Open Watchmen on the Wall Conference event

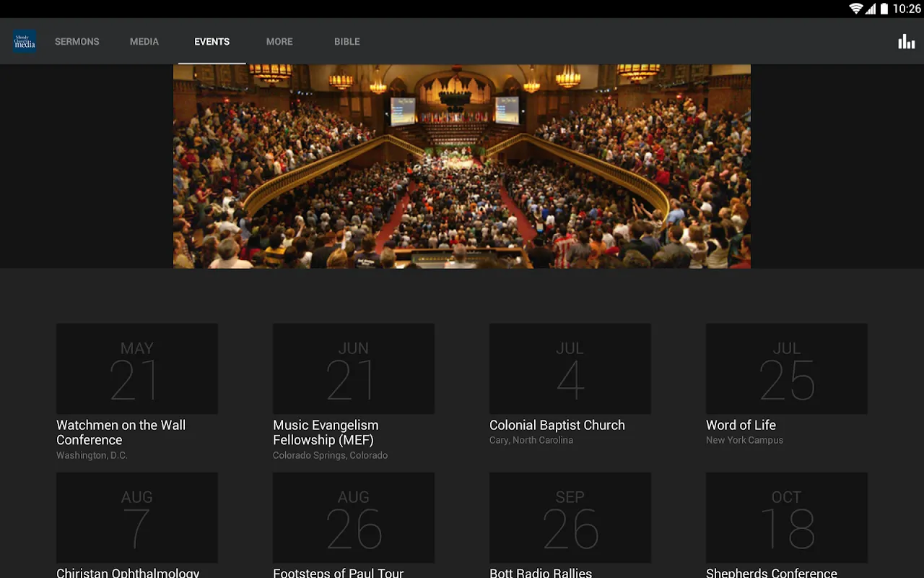click(121, 432)
